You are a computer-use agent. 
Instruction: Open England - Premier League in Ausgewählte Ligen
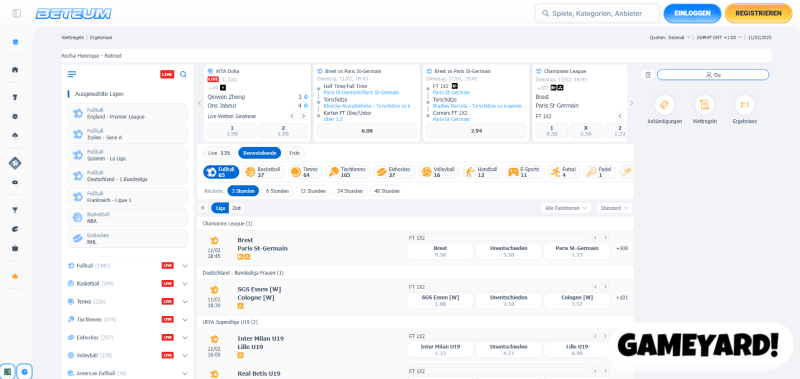(x=128, y=113)
